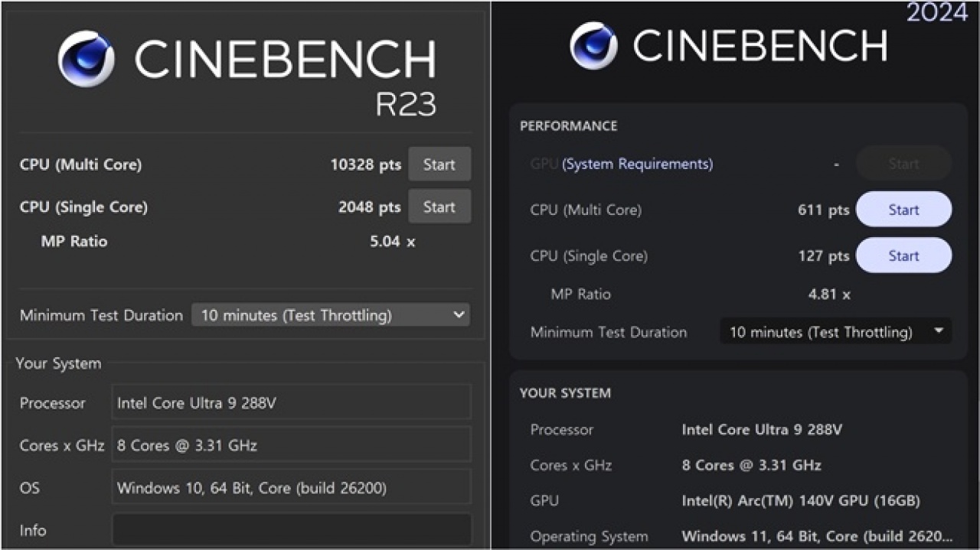Click the 10328 pts multi core score

[365, 164]
